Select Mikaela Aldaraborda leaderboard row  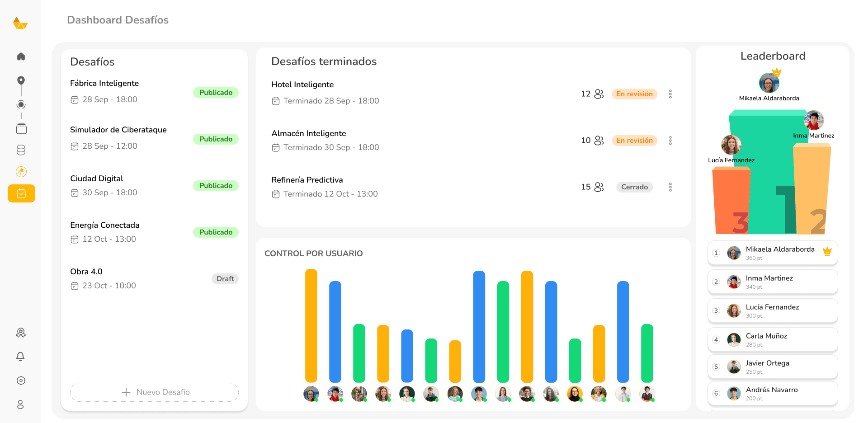[773, 253]
